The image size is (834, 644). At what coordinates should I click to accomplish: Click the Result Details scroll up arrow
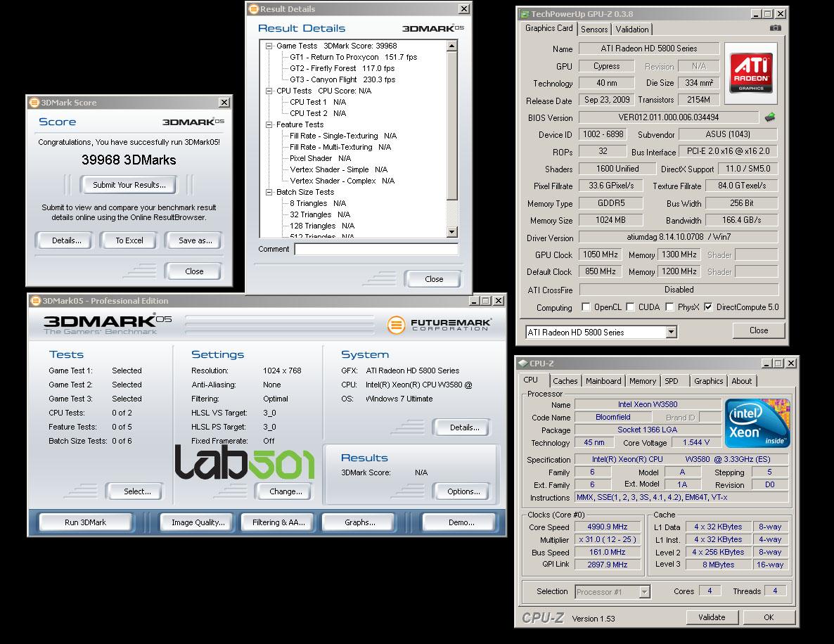coord(452,46)
